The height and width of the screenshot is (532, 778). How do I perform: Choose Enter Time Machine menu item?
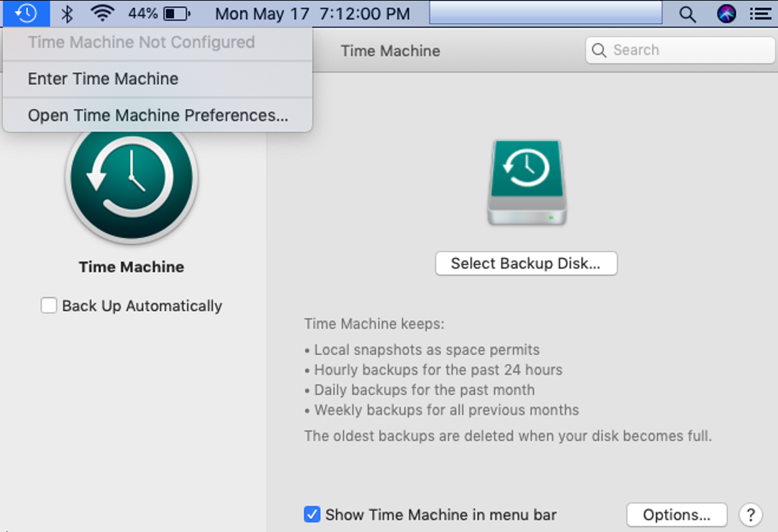157,79
